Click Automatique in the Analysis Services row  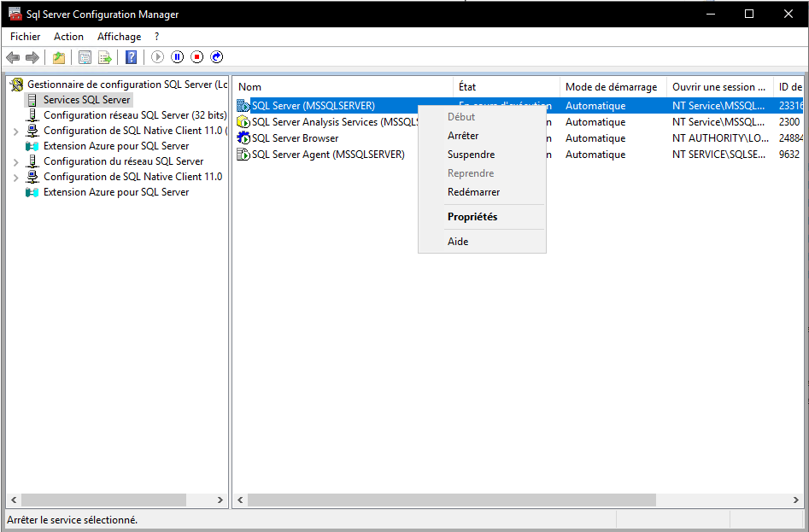(595, 122)
